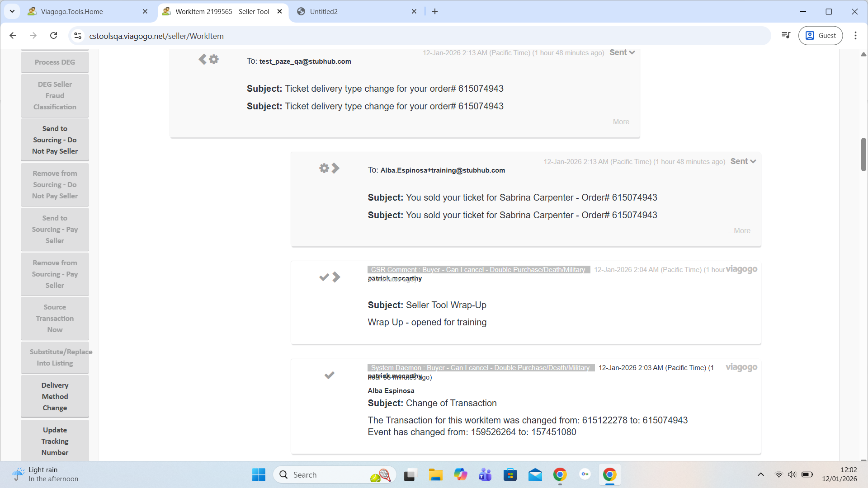The image size is (868, 488).
Task: Show More of the Sabrina Carpenter email
Action: click(739, 230)
